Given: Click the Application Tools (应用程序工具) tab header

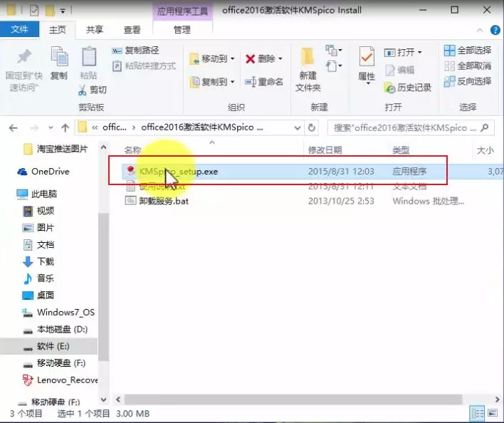Looking at the screenshot, I should click(182, 11).
